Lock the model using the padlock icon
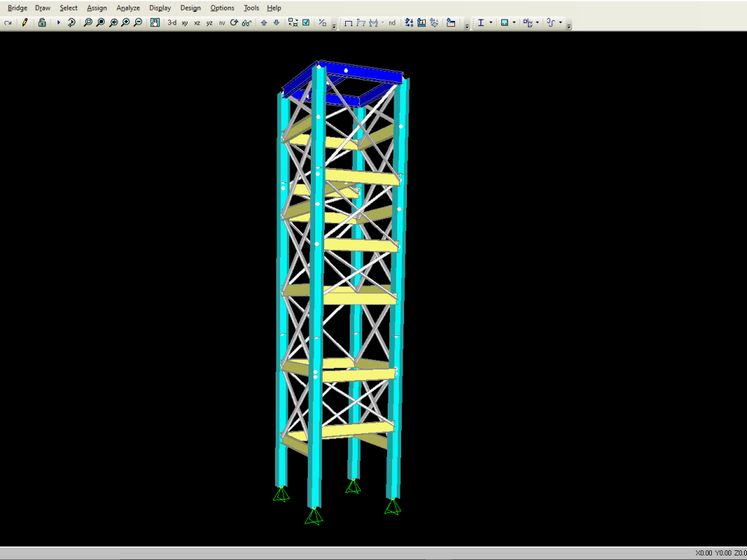Image resolution: width=747 pixels, height=560 pixels. [43, 22]
